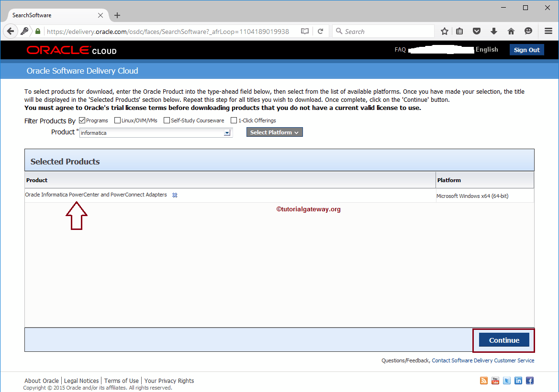This screenshot has height=392, width=559.
Task: Open the browser hamburger menu
Action: 548,32
